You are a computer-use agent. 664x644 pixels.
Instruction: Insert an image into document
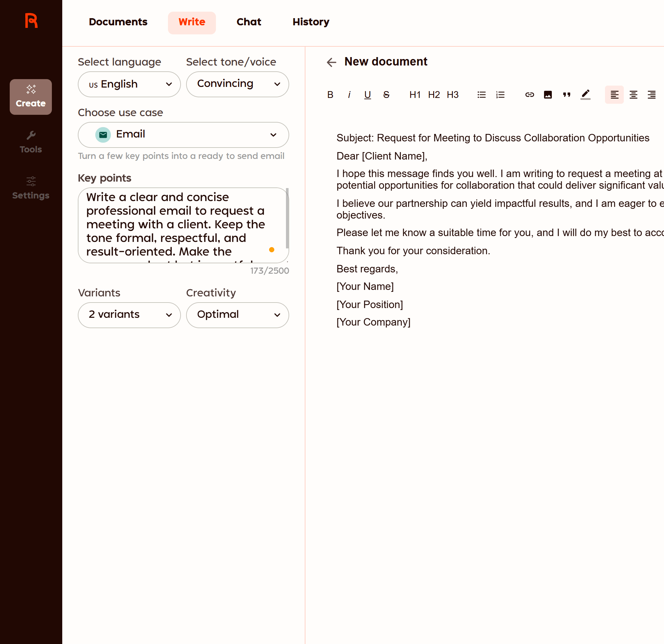click(x=548, y=95)
